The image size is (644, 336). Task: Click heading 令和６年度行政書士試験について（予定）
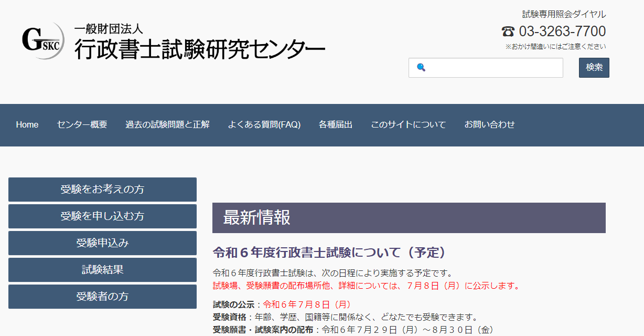click(x=331, y=253)
